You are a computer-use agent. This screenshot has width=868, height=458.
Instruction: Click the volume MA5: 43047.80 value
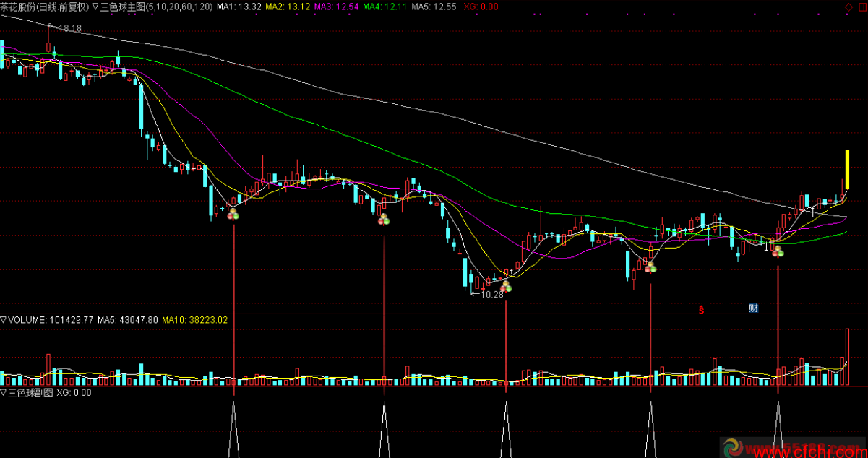(x=127, y=319)
